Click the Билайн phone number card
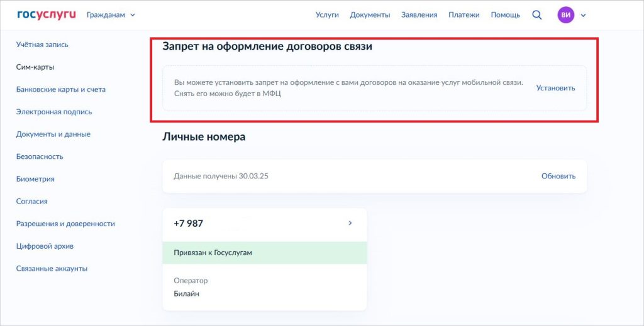 coord(264,287)
